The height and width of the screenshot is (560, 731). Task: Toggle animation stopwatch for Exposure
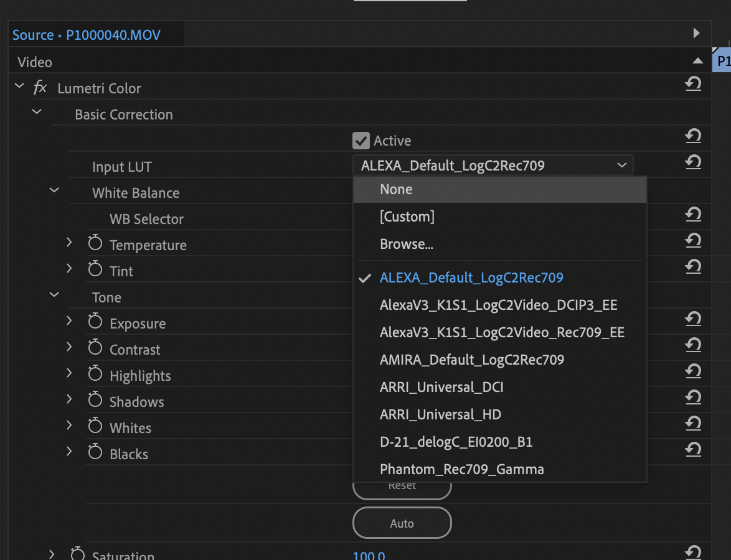point(94,321)
